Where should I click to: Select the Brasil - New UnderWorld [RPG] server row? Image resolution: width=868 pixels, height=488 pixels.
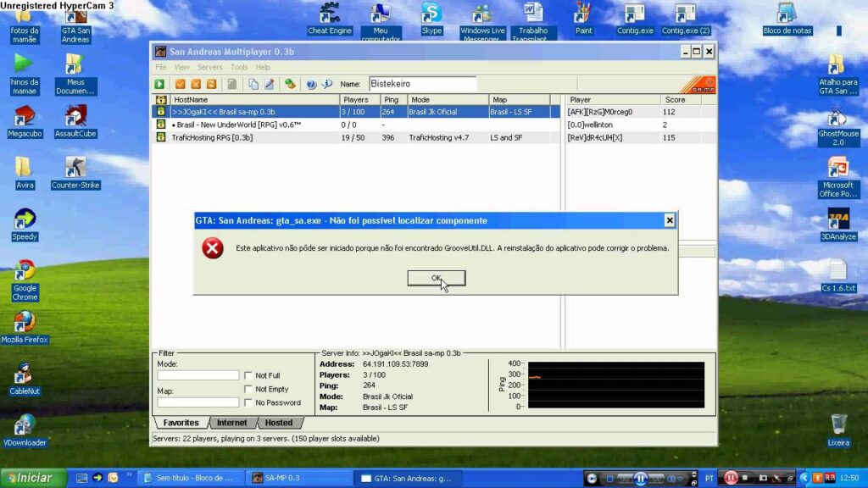point(357,125)
